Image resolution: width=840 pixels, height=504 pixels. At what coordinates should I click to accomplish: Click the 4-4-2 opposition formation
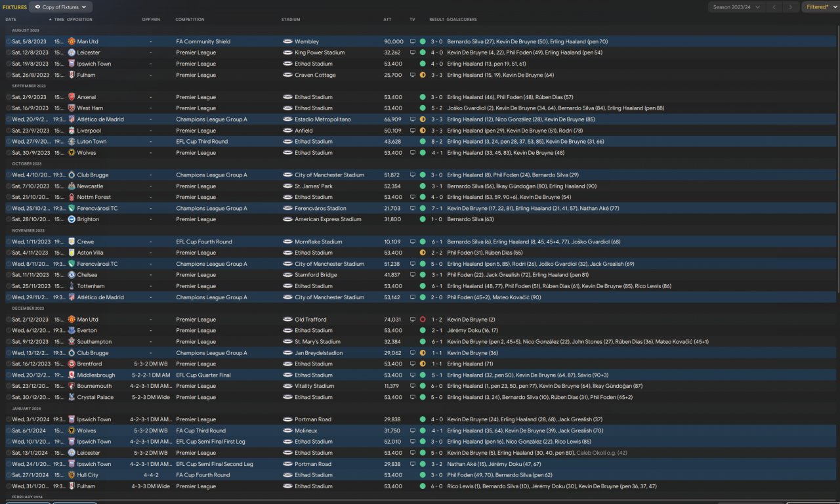pyautogui.click(x=151, y=475)
